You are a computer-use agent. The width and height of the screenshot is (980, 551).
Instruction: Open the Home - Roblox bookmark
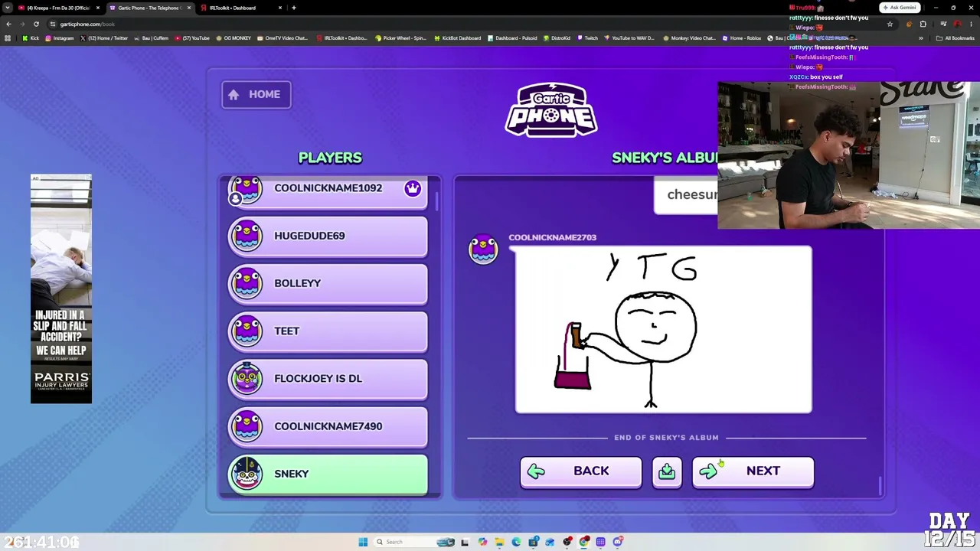point(742,38)
